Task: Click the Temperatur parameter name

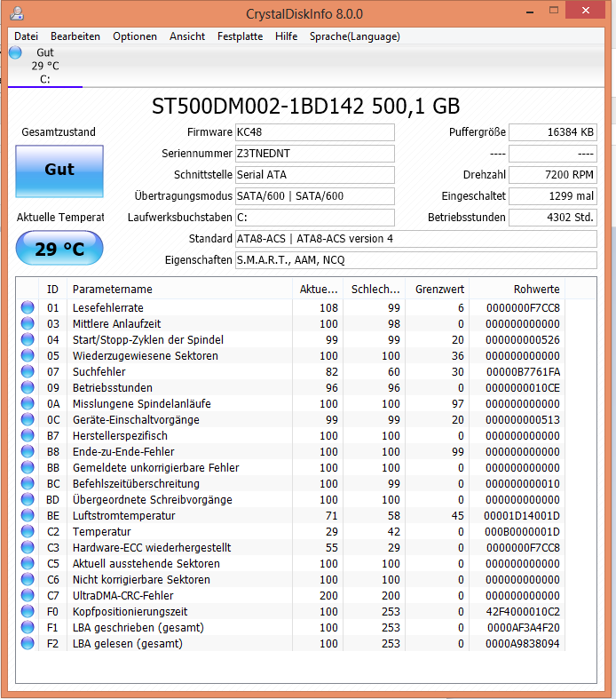Action: click(101, 532)
